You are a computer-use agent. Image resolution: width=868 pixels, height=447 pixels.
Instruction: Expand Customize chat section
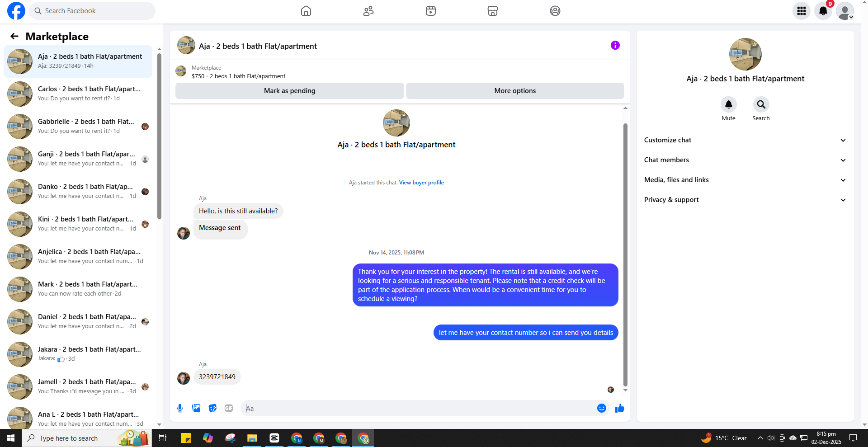745,140
